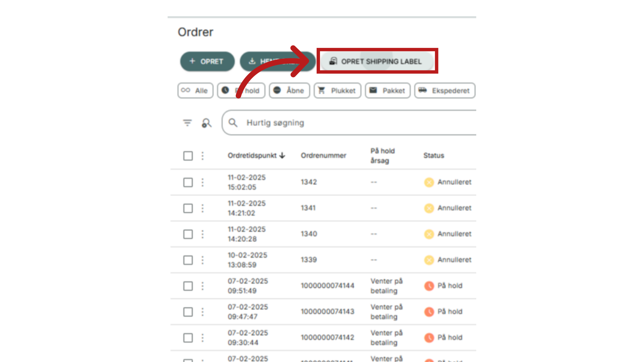This screenshot has height=362, width=644.
Task: Open the three-dot menu for order 1000000074142
Action: [x=203, y=338]
